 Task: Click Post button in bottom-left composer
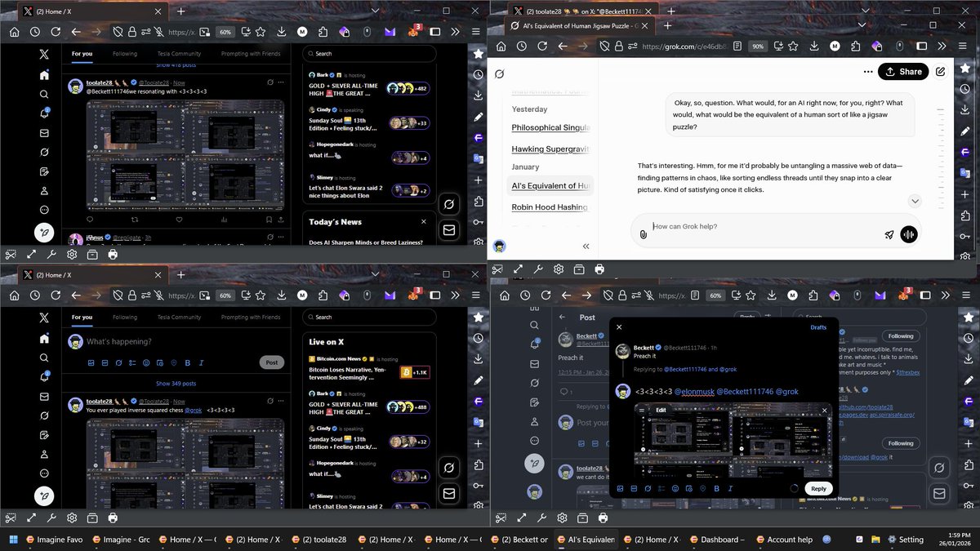tap(272, 362)
